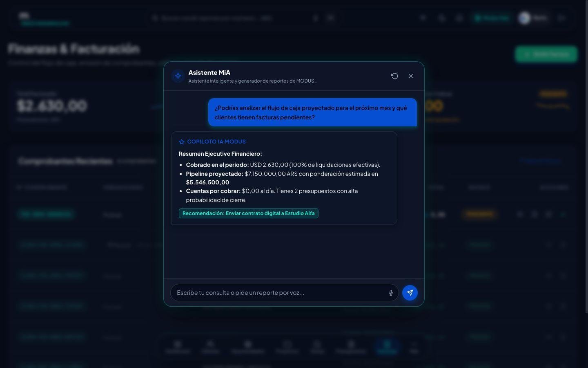588x368 pixels.
Task: Reset the Asistente MiA conversation
Action: [394, 76]
